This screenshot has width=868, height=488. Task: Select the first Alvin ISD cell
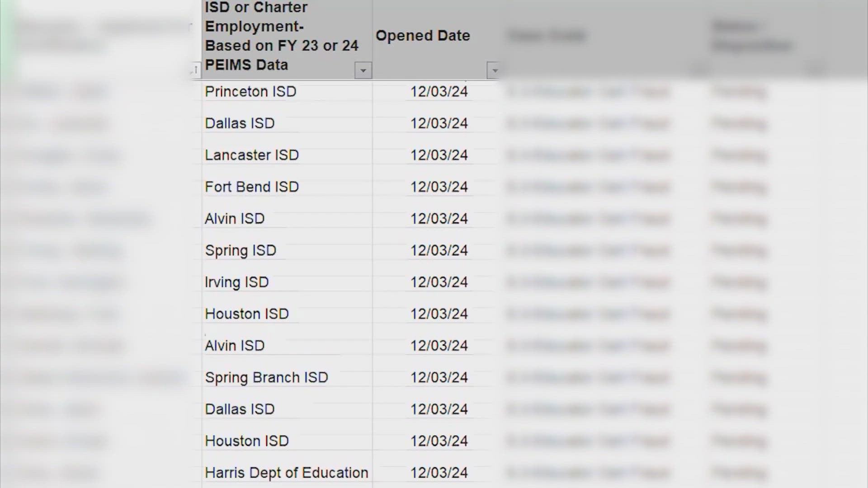287,219
